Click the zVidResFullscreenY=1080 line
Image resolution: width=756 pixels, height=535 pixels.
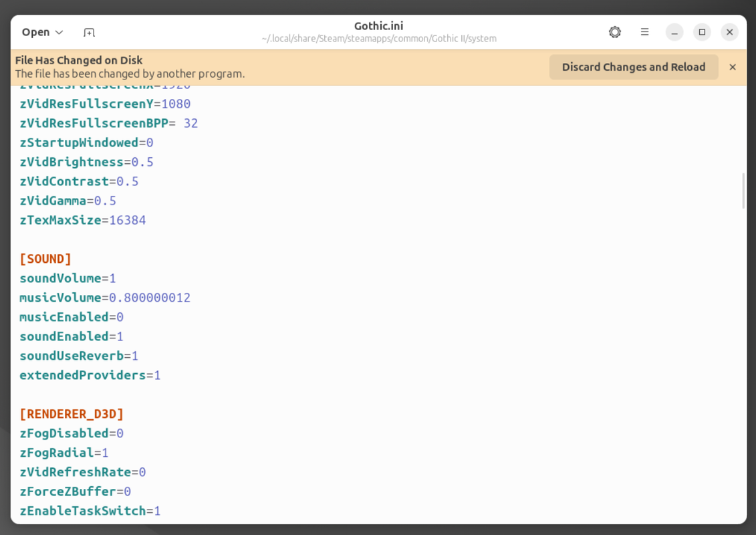[x=105, y=104]
